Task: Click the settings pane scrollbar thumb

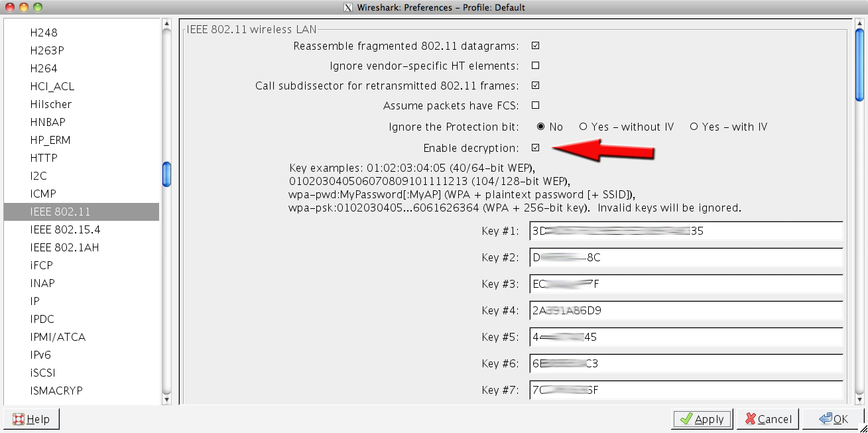Action: pyautogui.click(x=859, y=66)
